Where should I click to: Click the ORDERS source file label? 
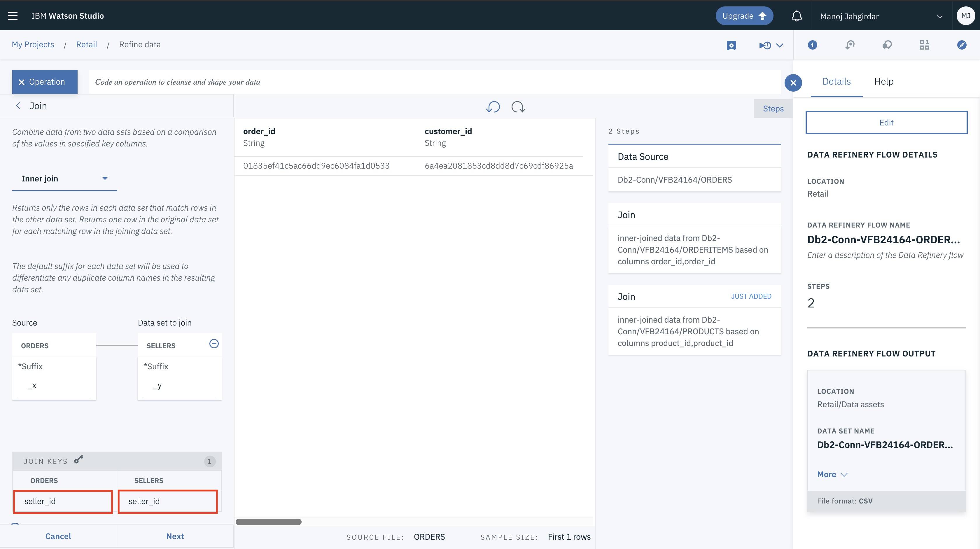pos(429,537)
